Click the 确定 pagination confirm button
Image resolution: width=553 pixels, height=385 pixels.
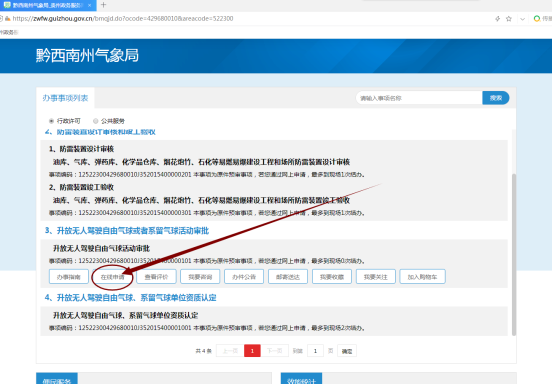click(x=347, y=351)
